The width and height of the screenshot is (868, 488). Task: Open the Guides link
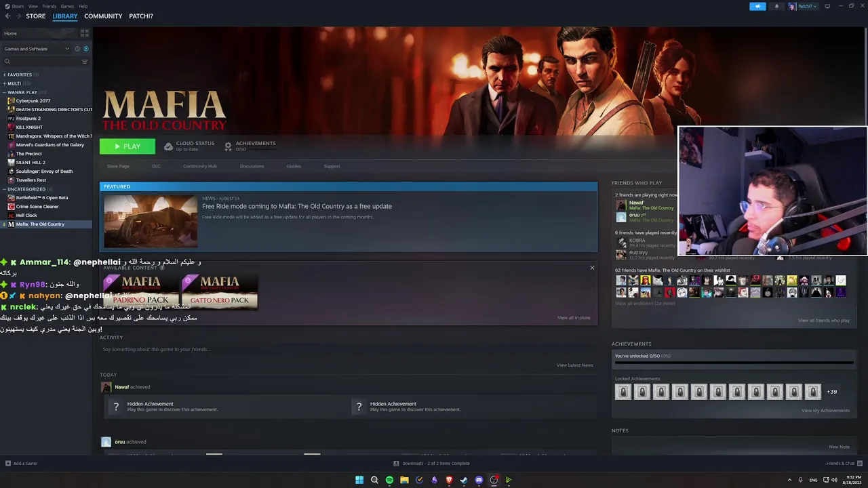(294, 166)
